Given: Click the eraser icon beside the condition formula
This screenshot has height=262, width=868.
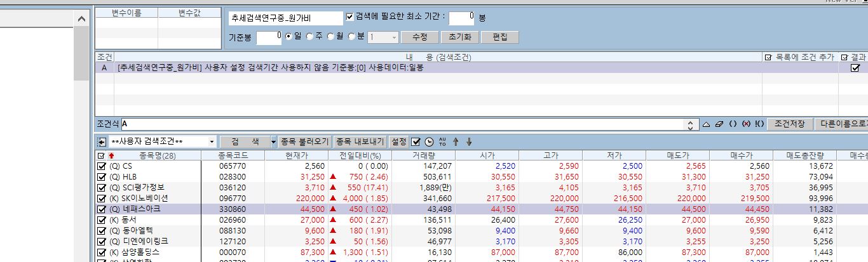Looking at the screenshot, I should [x=718, y=124].
